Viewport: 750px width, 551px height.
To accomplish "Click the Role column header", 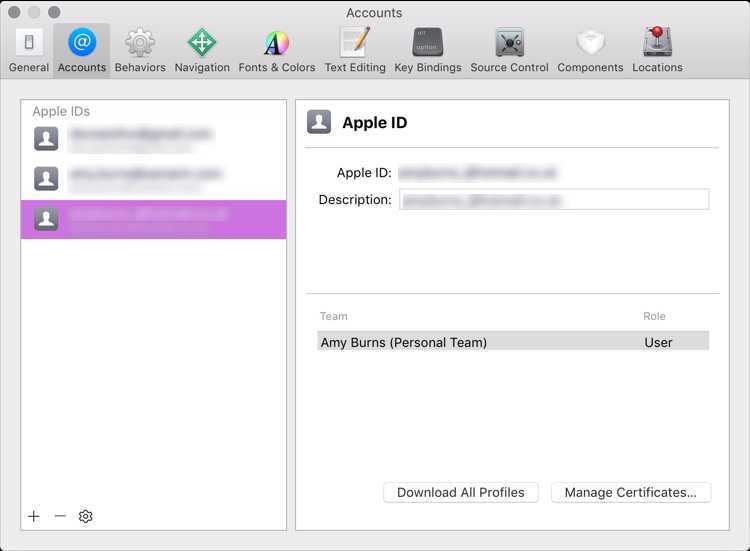I will coord(654,316).
